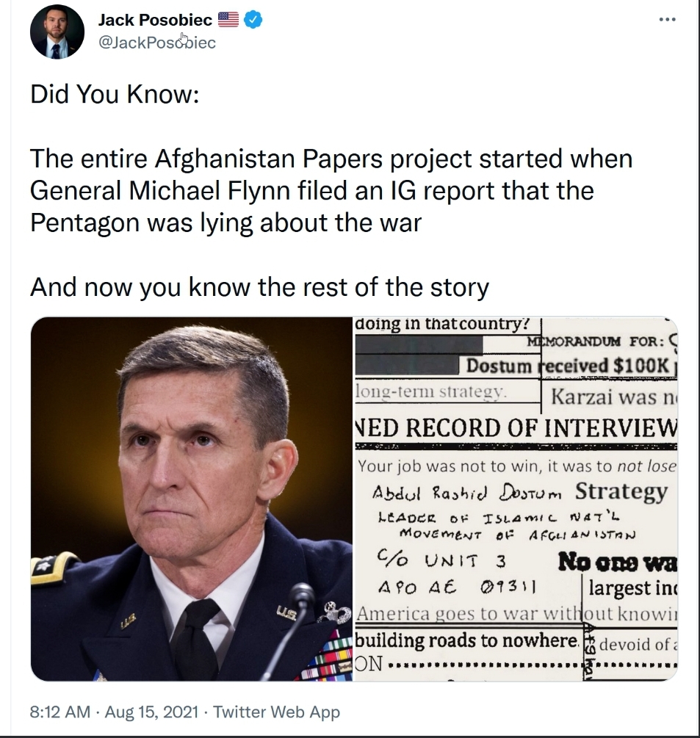Click the "building roads to nowhere" snippet
700x738 pixels.
click(x=466, y=641)
